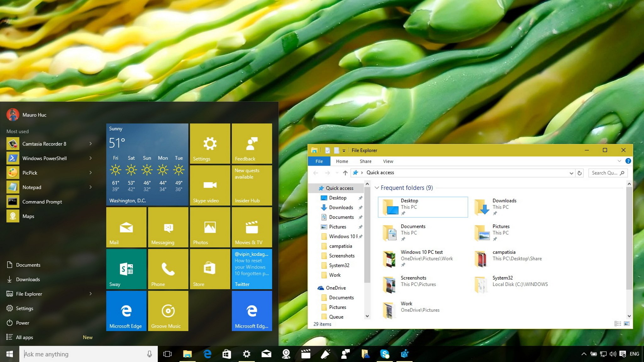This screenshot has width=644, height=362.
Task: Select the Home tab in File Explorer
Action: (341, 161)
